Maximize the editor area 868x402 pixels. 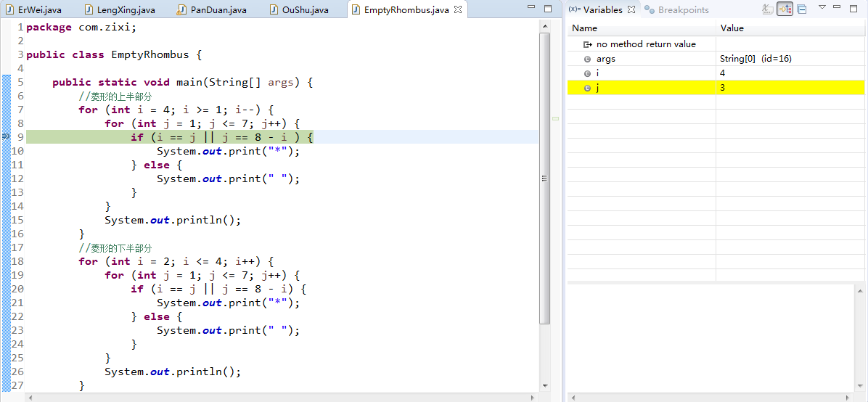pos(548,8)
